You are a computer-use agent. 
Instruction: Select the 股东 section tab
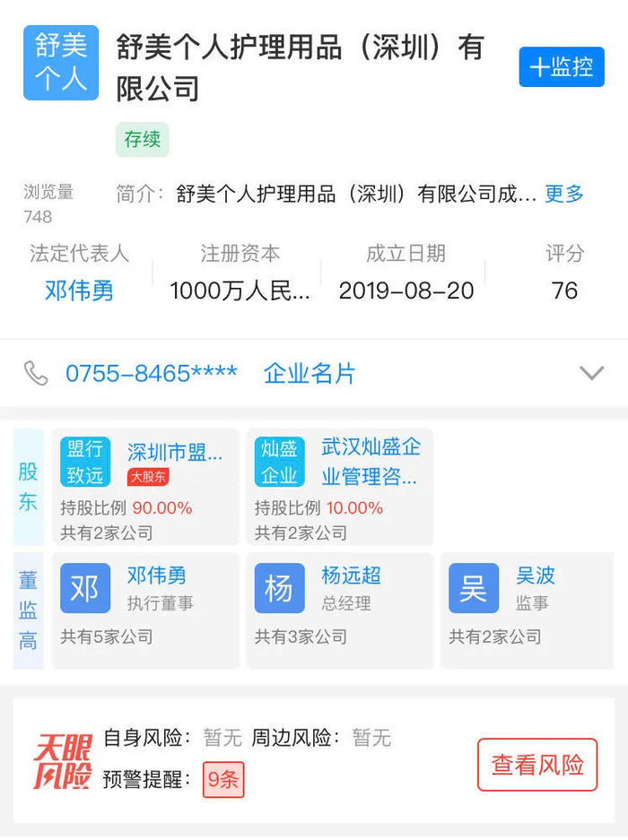tap(28, 487)
